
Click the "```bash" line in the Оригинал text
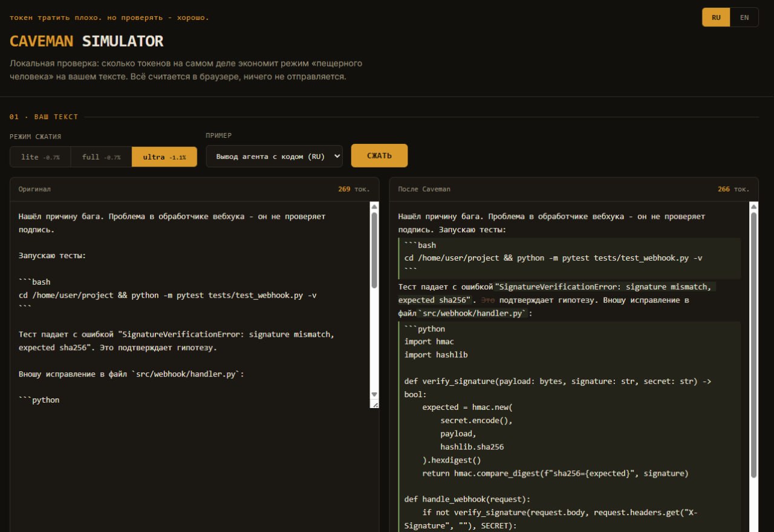(34, 282)
